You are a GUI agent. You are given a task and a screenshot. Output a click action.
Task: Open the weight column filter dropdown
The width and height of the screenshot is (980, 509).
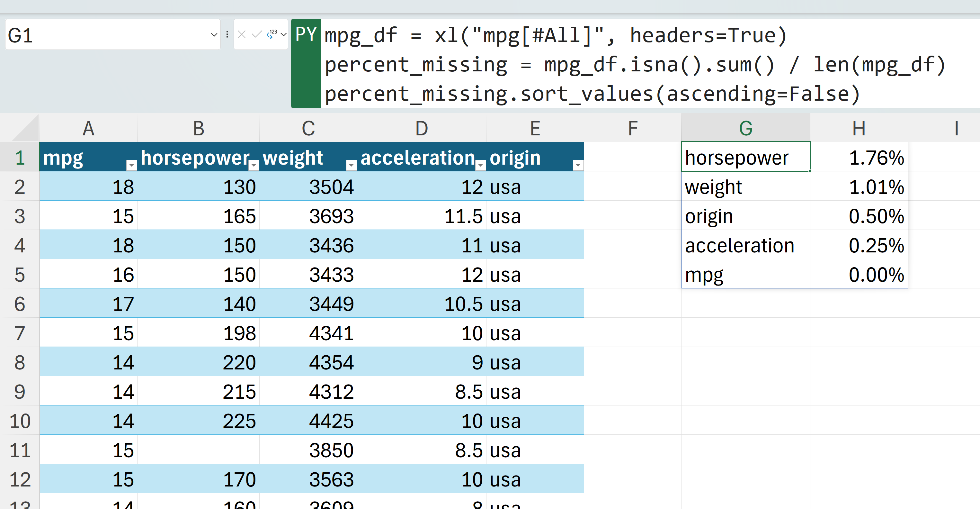point(351,165)
